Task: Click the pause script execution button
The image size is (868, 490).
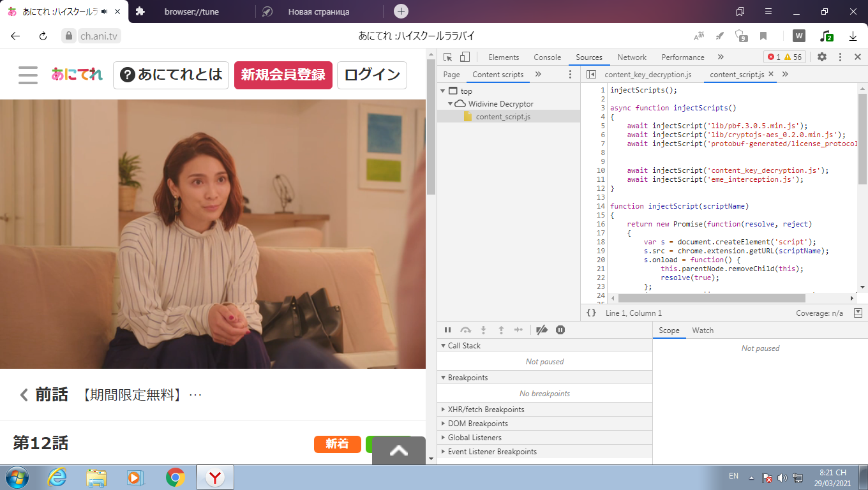Action: pyautogui.click(x=447, y=330)
